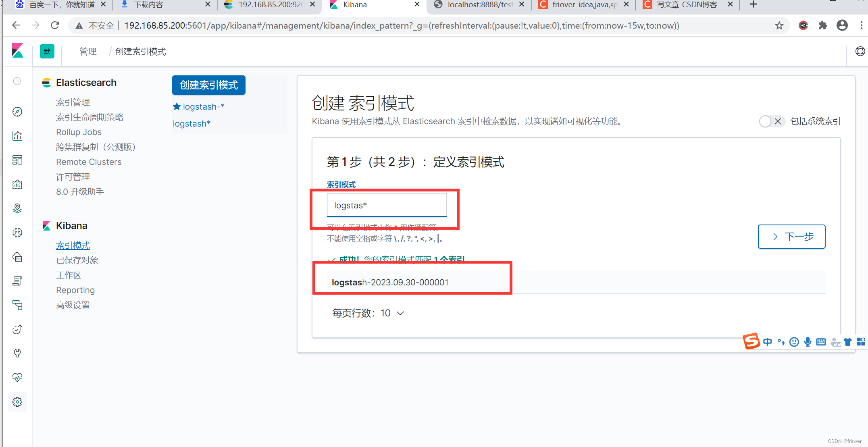This screenshot has height=447, width=868.
Task: Open 许可管理 link
Action: point(73,177)
